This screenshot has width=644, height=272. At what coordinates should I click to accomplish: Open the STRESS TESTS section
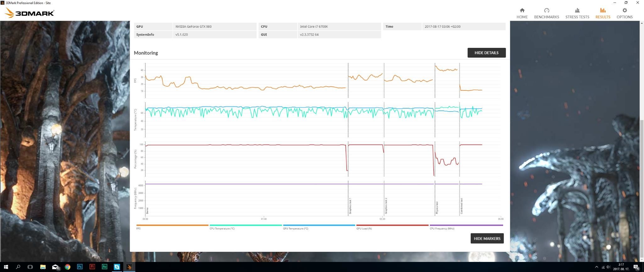click(x=577, y=13)
